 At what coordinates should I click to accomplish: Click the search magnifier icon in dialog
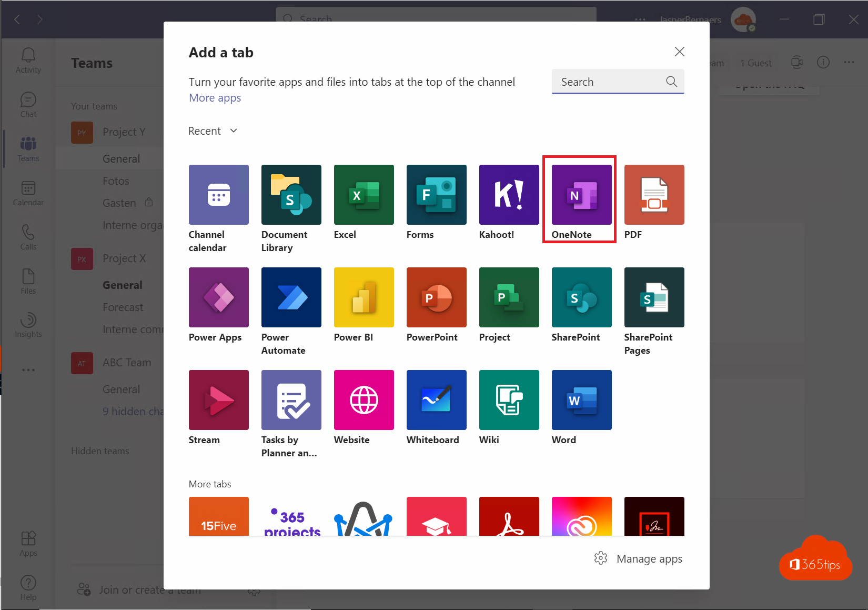coord(671,82)
